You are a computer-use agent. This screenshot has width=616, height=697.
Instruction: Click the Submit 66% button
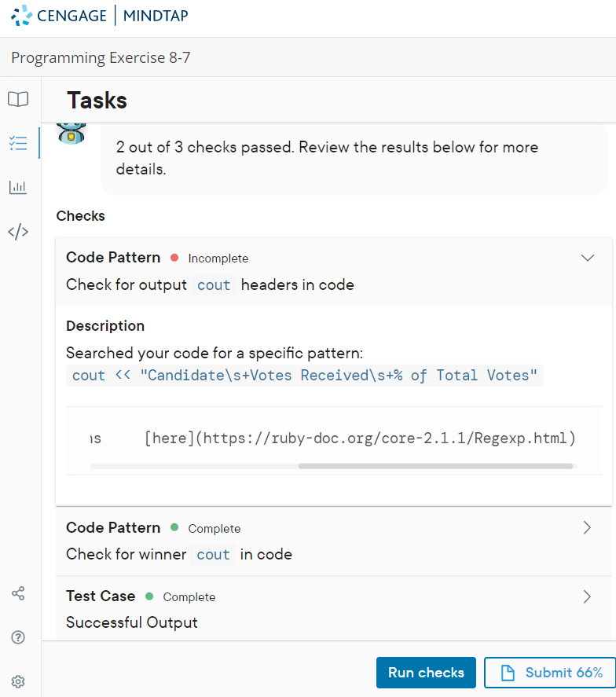[550, 673]
